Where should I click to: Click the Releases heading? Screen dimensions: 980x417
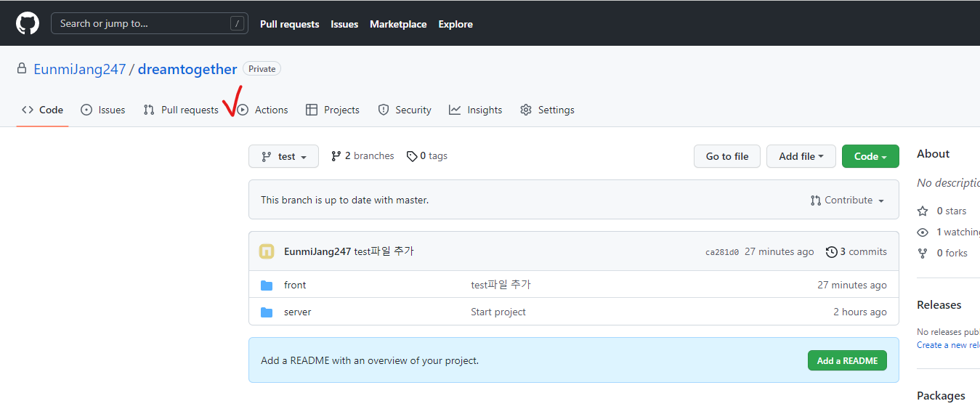point(939,304)
